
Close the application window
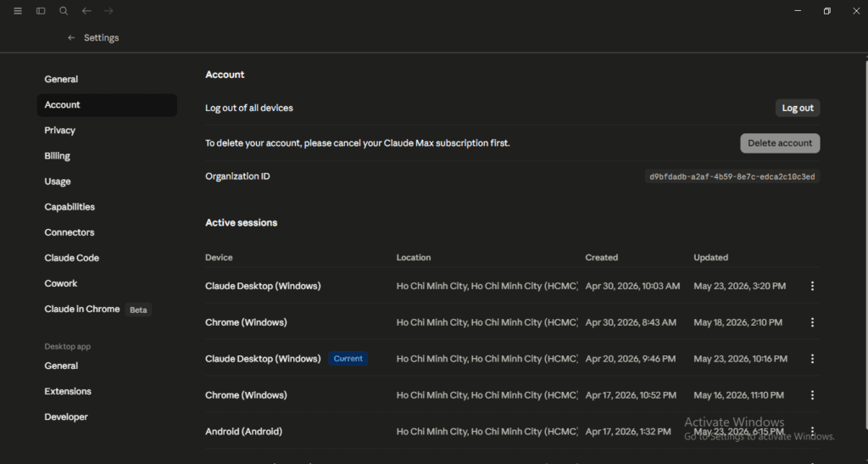[856, 11]
